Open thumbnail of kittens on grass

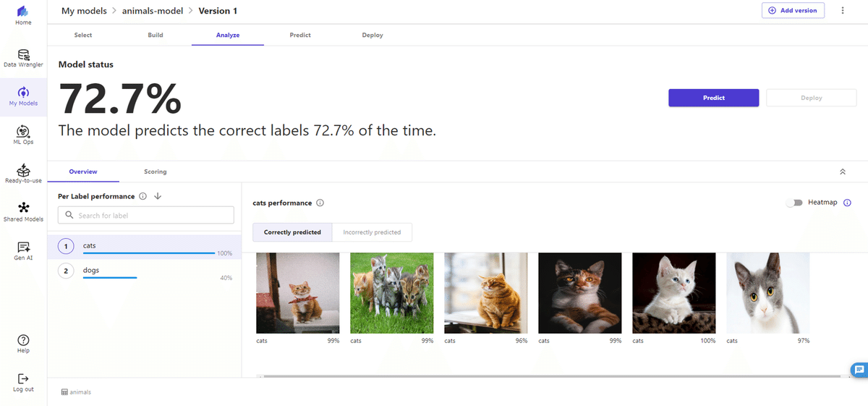point(392,292)
